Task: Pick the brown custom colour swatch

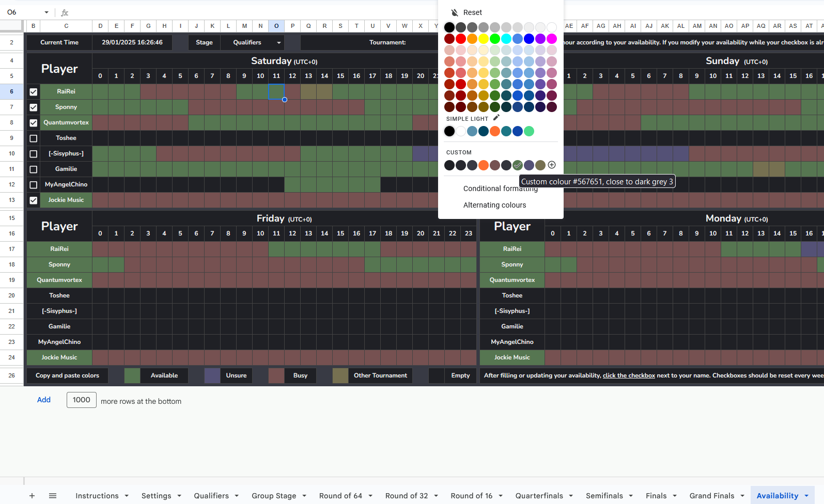Action: [495, 165]
